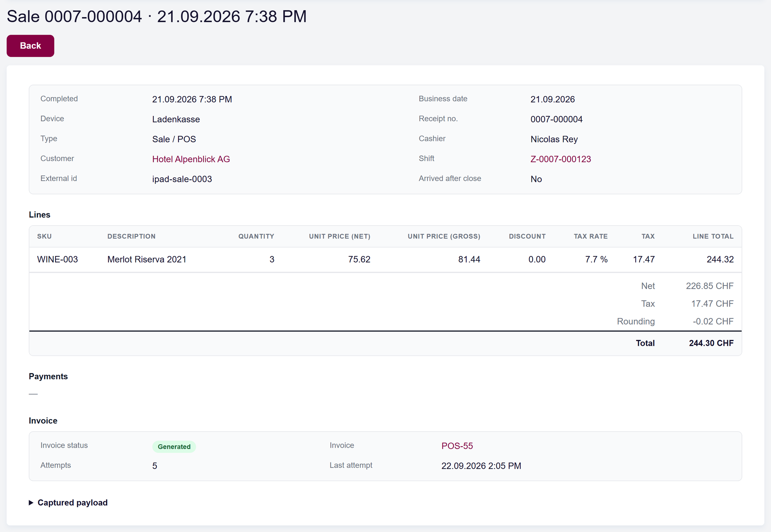Click the business date 21.09.2026
This screenshot has width=771, height=532.
pyautogui.click(x=553, y=99)
